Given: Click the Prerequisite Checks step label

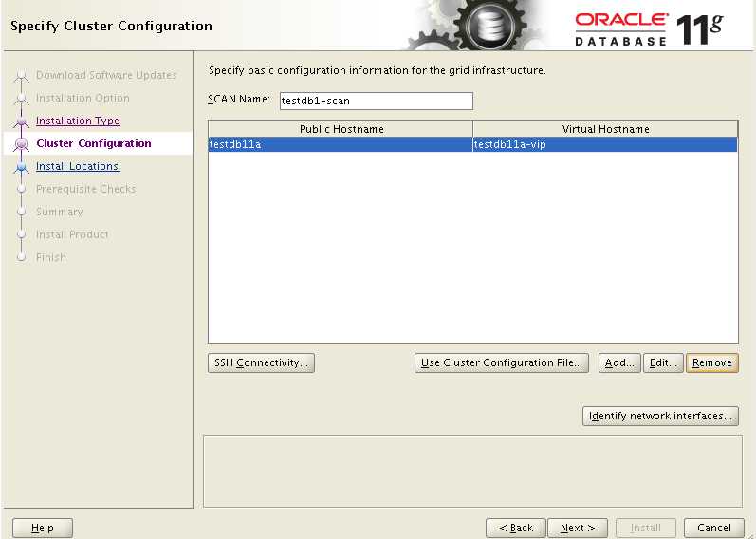Looking at the screenshot, I should (x=85, y=189).
